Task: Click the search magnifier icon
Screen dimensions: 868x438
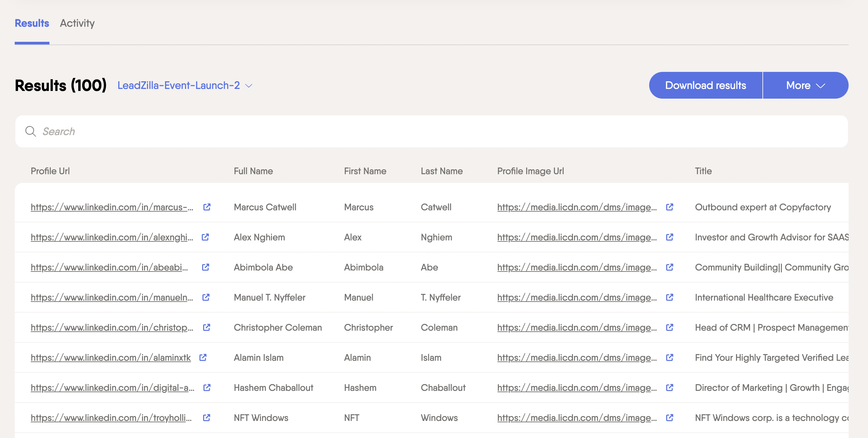Action: pos(31,131)
